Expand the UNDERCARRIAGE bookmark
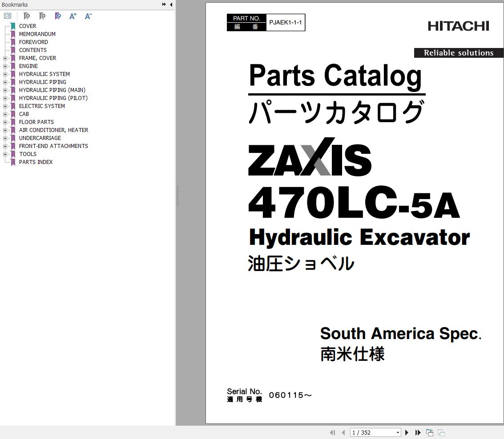 point(5,139)
